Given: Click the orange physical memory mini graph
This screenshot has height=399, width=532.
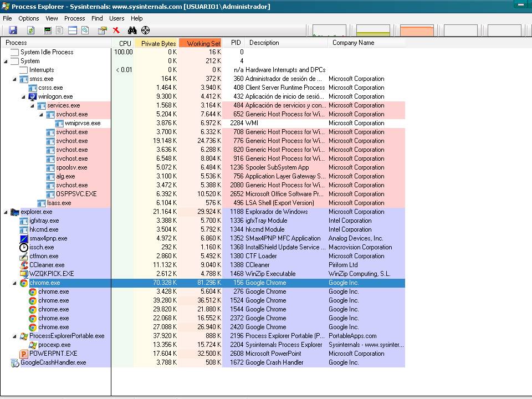Looking at the screenshot, I should [x=417, y=30].
